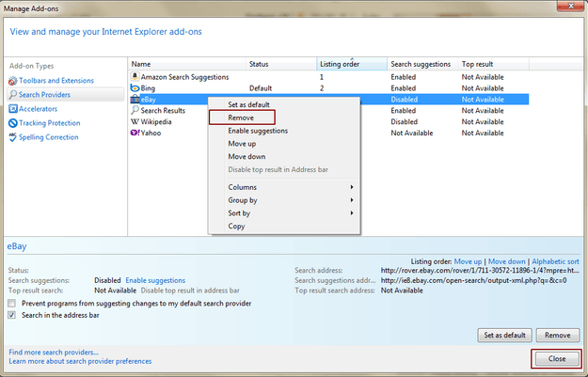The width and height of the screenshot is (588, 377).
Task: Click the eBay search suggestions address URL
Action: tap(473, 280)
